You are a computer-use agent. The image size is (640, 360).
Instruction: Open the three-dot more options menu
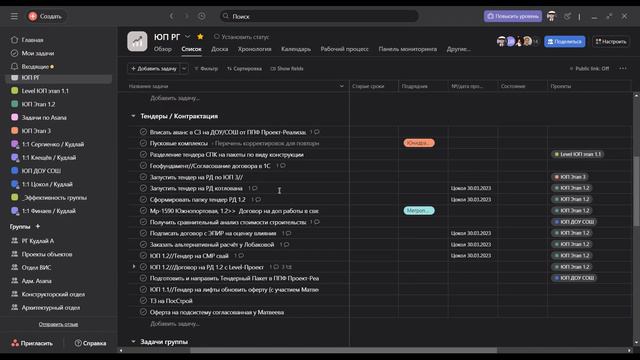pos(622,69)
